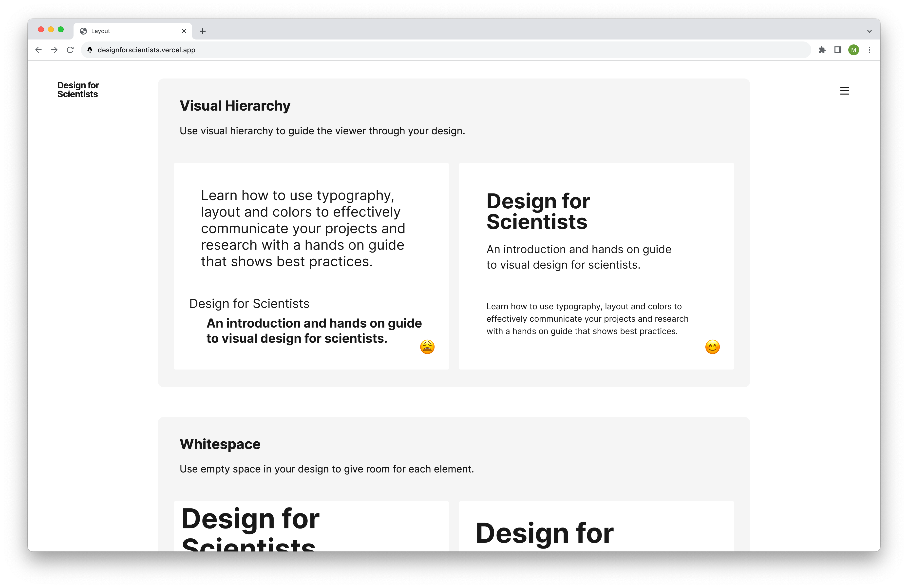Screen dimensions: 908x588
Task: Open new tab with plus button
Action: [x=203, y=31]
